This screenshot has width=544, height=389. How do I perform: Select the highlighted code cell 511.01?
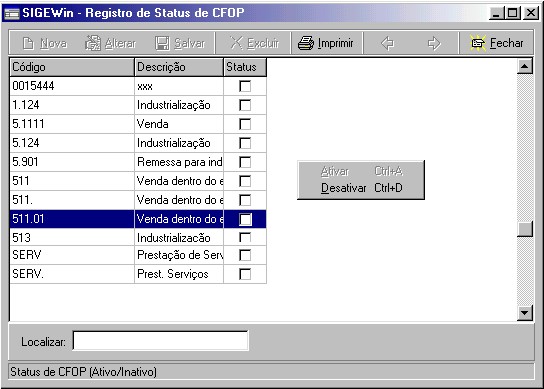(72, 219)
